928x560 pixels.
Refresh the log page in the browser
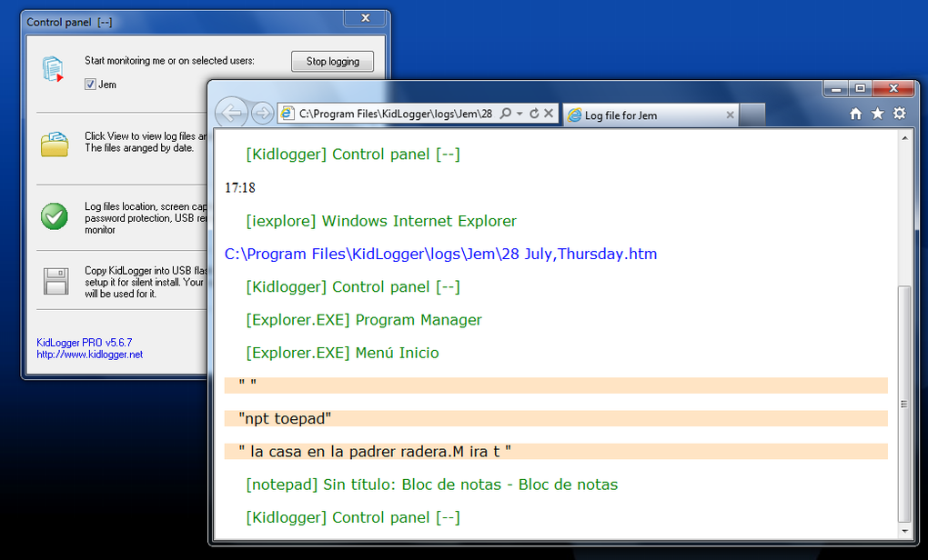click(534, 114)
